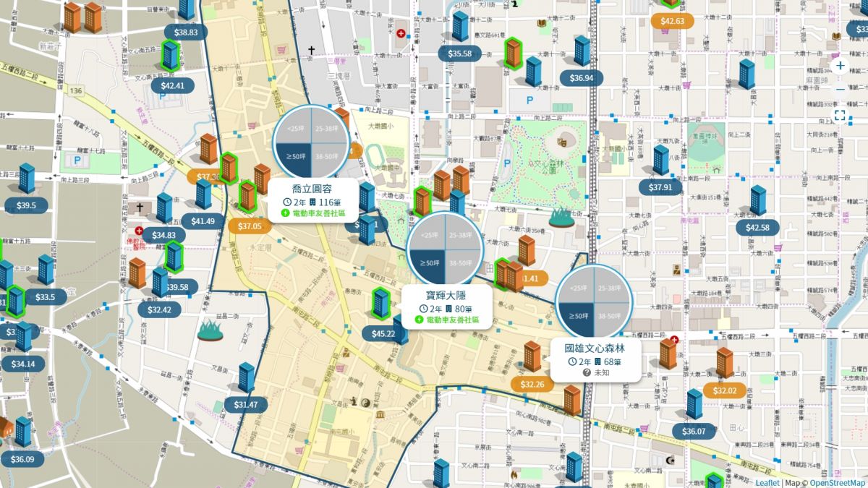Select the $45.22 price marker
The image size is (868, 488).
[383, 333]
